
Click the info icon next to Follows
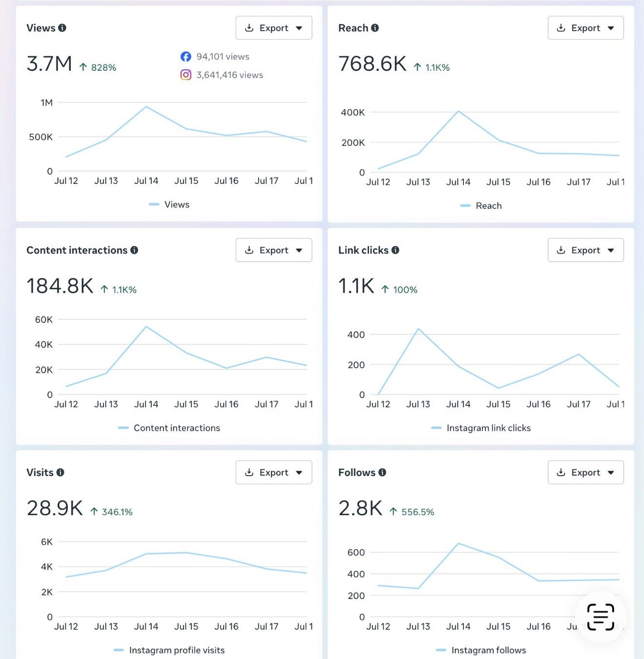point(382,472)
